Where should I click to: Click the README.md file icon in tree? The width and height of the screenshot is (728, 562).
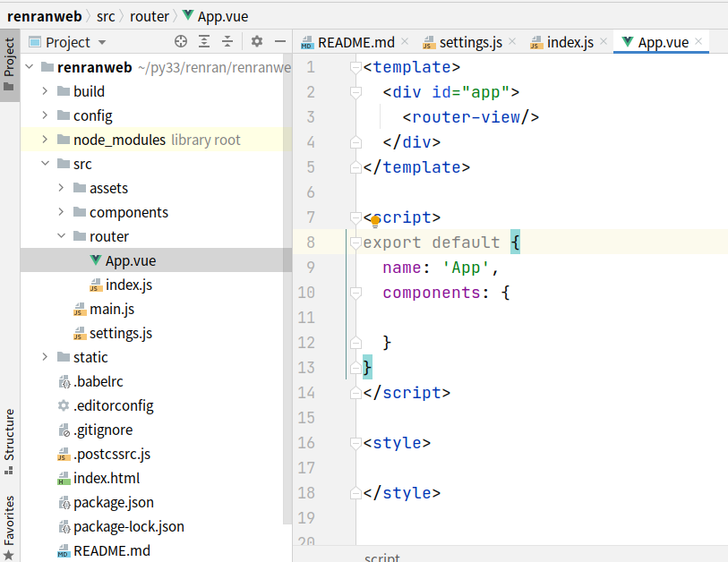64,550
